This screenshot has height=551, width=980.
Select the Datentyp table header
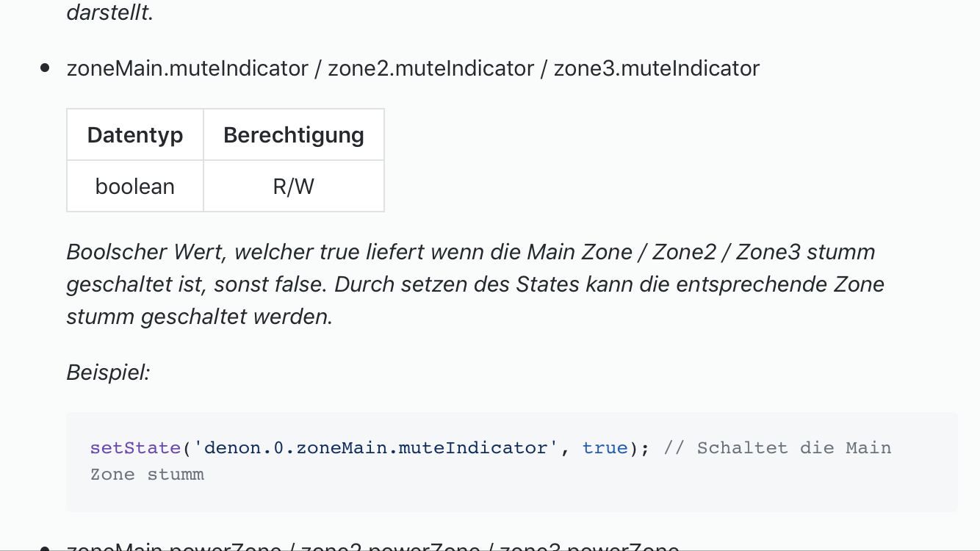(135, 135)
